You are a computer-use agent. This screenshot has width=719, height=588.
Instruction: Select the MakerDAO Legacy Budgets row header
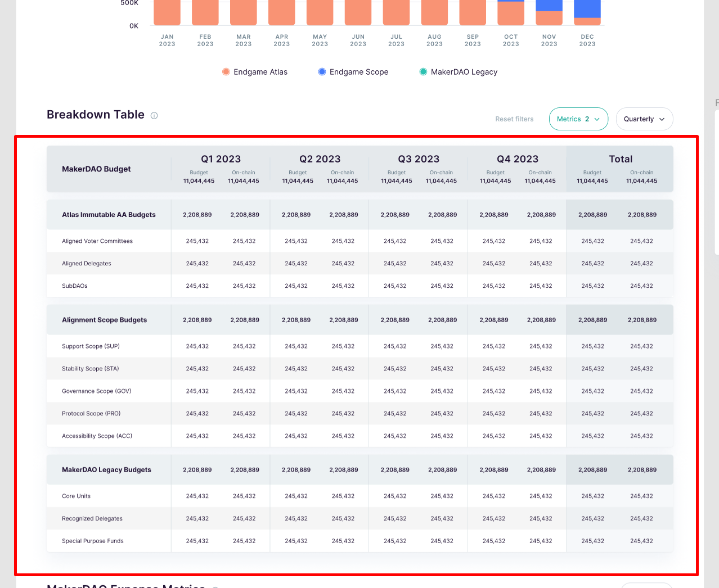pos(106,470)
